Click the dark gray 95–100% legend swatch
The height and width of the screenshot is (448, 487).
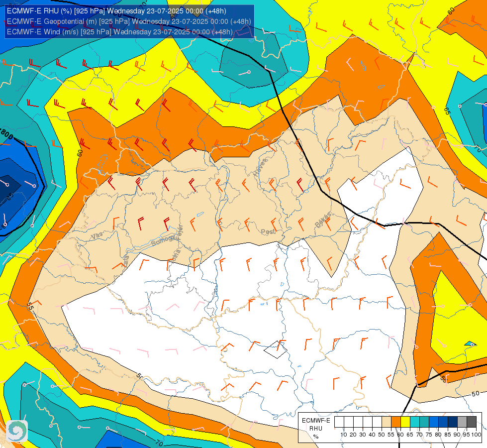click(x=472, y=422)
